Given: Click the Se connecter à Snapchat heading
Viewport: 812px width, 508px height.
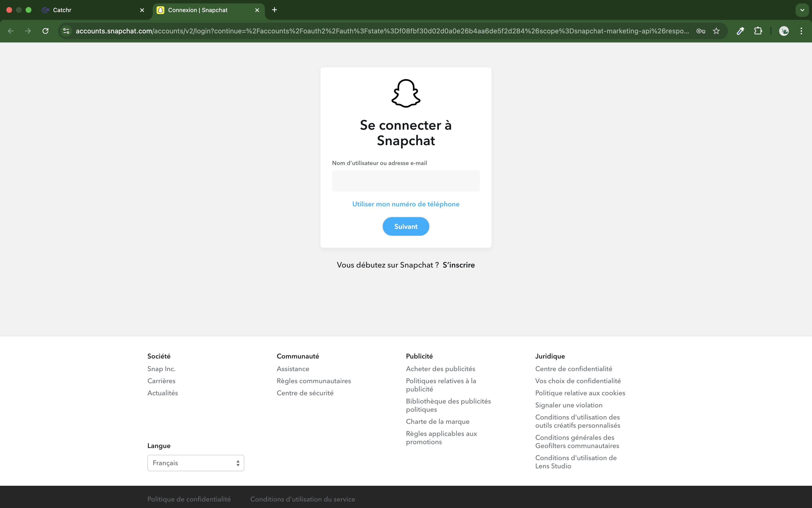Looking at the screenshot, I should [x=406, y=133].
